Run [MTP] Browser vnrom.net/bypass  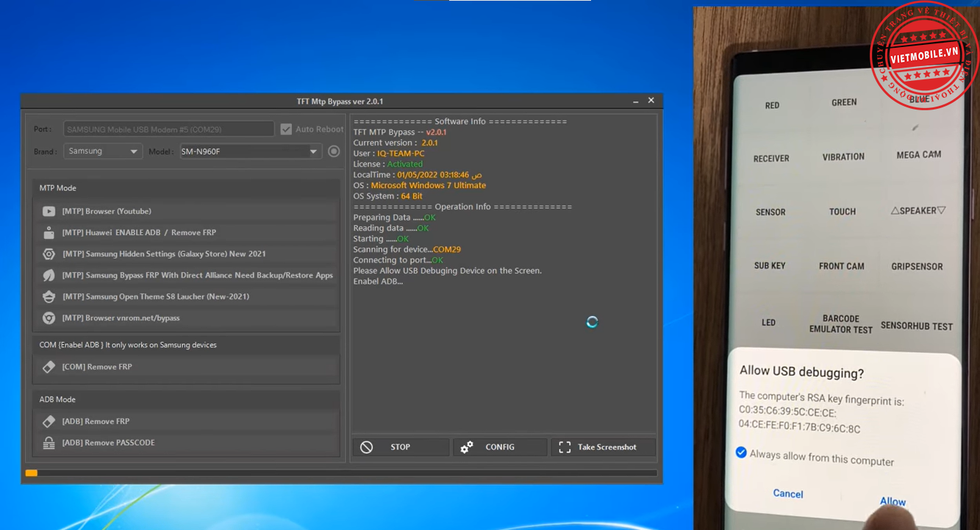pos(187,318)
